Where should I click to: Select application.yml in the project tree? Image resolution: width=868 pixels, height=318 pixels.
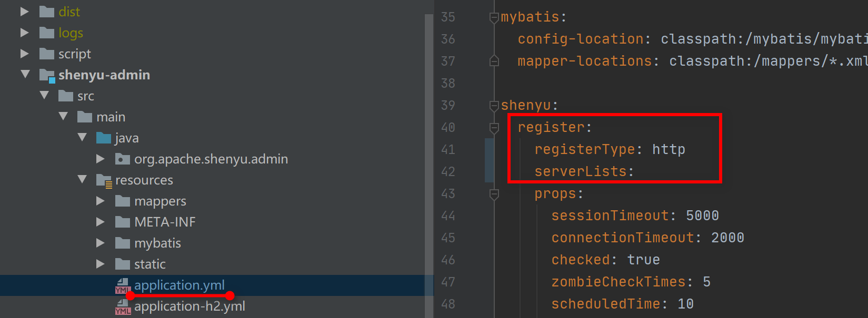tap(179, 285)
